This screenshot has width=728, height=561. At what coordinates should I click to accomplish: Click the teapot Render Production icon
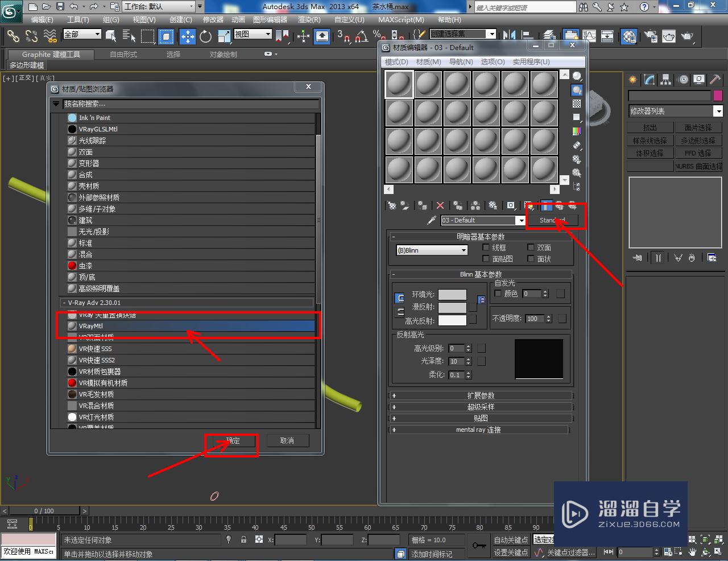click(x=688, y=36)
